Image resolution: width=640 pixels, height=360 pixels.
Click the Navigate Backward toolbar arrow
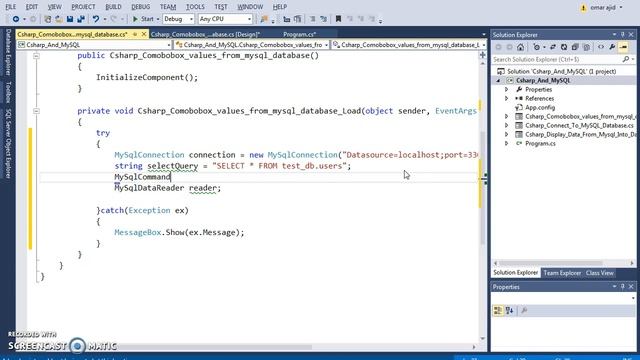16,19
